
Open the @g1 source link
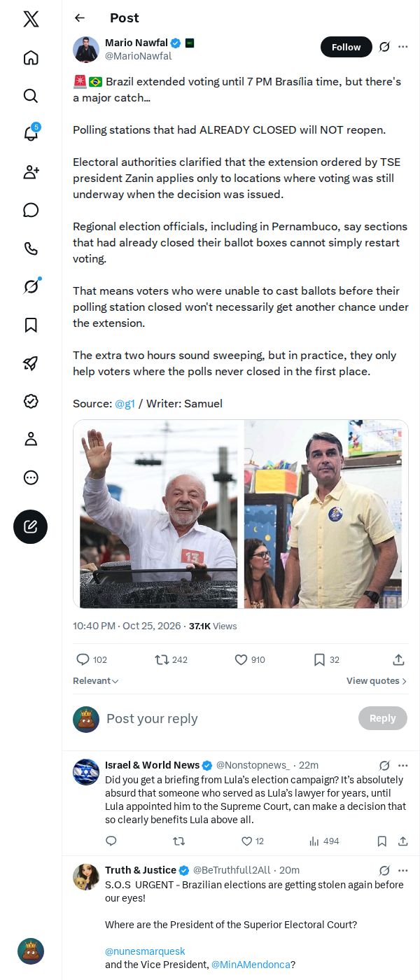click(125, 403)
